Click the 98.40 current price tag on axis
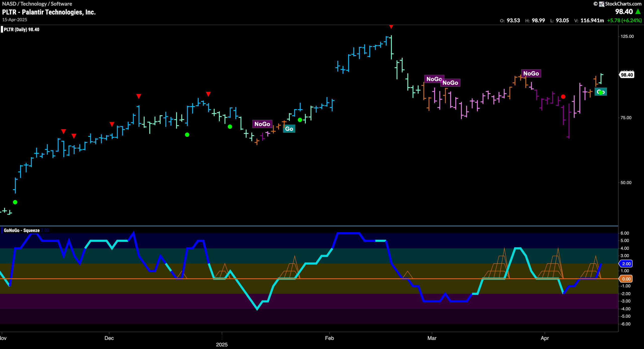Viewport: 644px width, 349px height. pos(627,75)
